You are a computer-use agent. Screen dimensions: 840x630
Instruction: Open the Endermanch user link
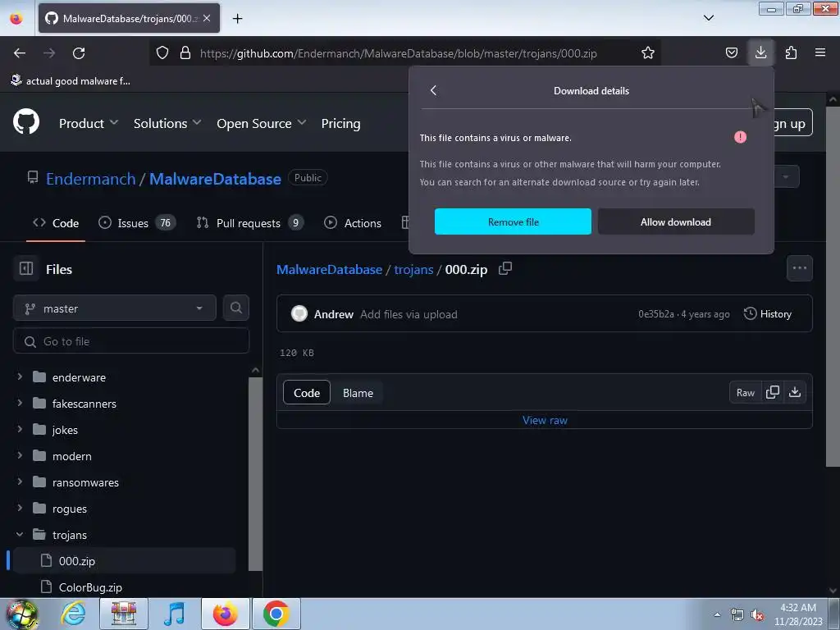pos(90,179)
